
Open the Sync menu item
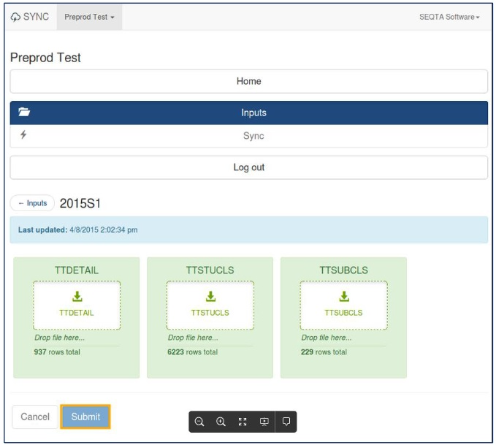[248, 136]
